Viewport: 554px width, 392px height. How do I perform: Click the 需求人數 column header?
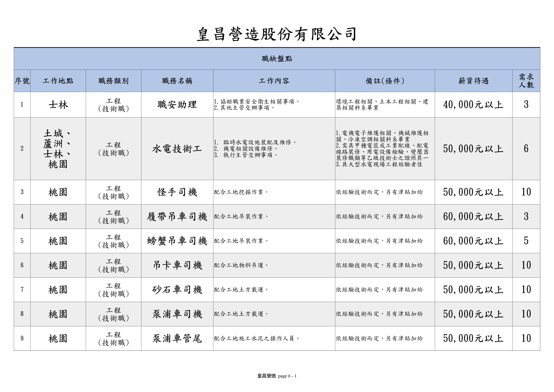526,81
